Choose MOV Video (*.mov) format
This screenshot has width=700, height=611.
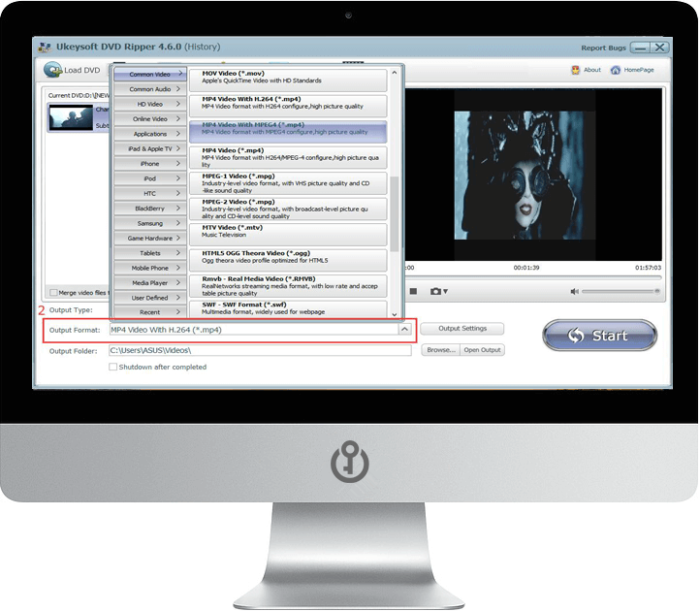[288, 80]
